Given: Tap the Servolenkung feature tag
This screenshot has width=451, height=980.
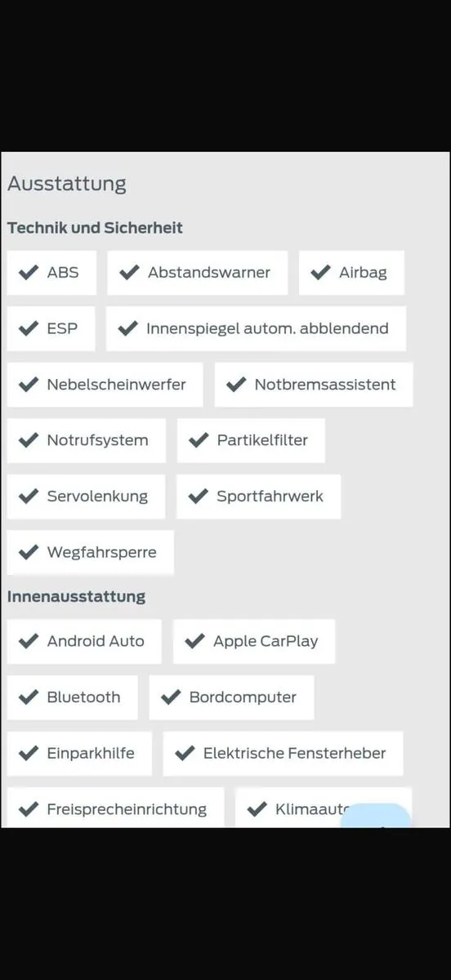Looking at the screenshot, I should pyautogui.click(x=86, y=497).
